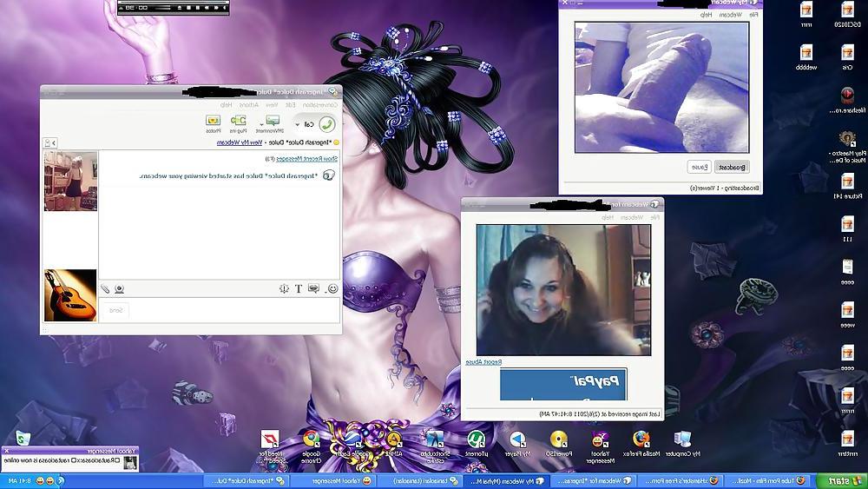The width and height of the screenshot is (868, 489).
Task: Open the Help menu in chat window
Action: [226, 105]
